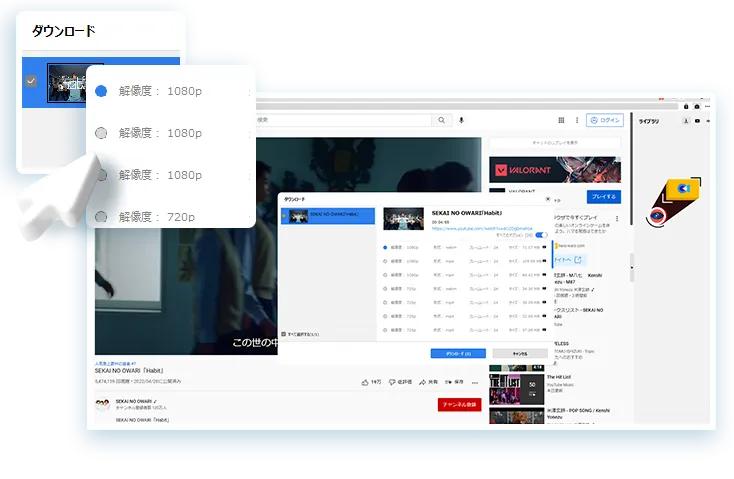The image size is (734, 479).
Task: Open the YouTube apps grid icon
Action: pos(561,120)
